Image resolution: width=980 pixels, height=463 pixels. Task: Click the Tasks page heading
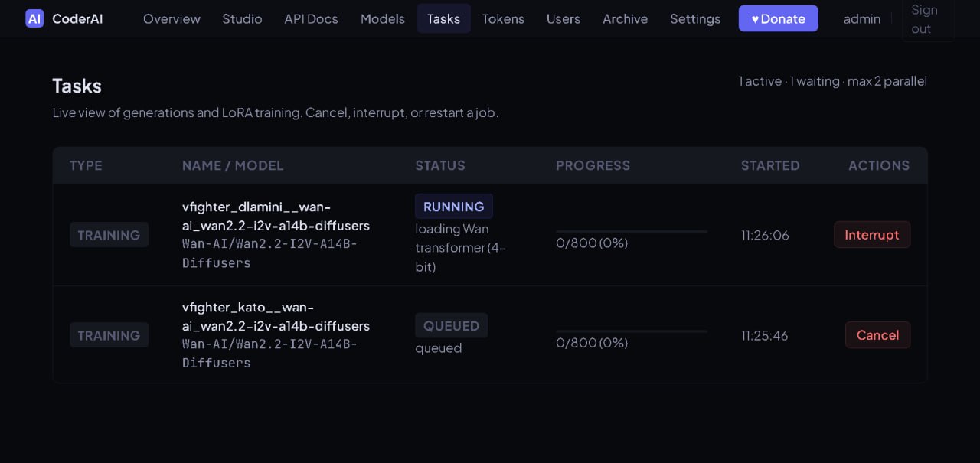coord(77,86)
